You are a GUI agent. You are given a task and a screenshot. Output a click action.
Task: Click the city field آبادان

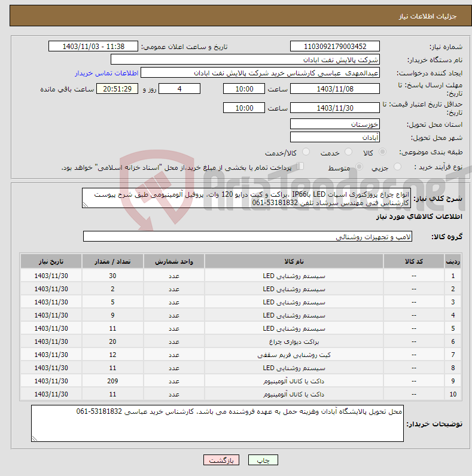[335, 137]
